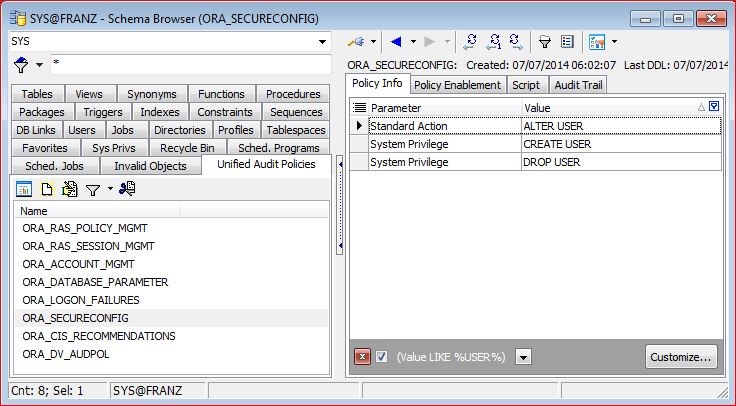Image resolution: width=736 pixels, height=406 pixels.
Task: Switch to the Views tab
Action: coord(89,94)
